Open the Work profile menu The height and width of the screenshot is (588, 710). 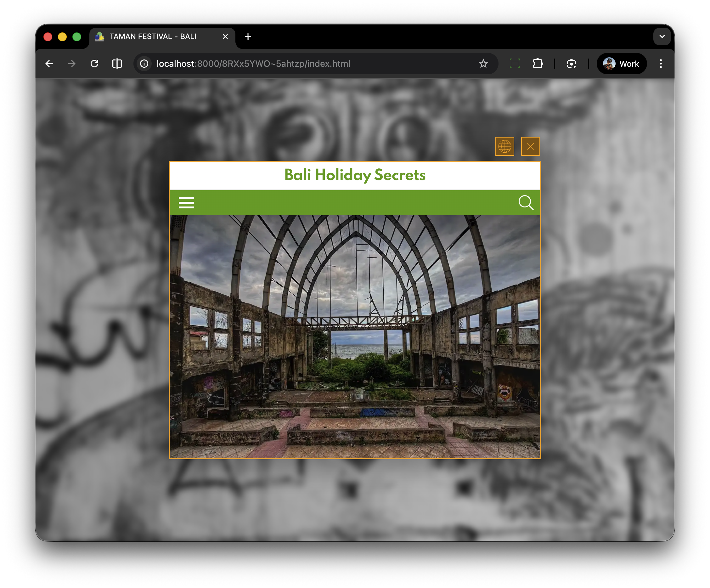click(622, 64)
